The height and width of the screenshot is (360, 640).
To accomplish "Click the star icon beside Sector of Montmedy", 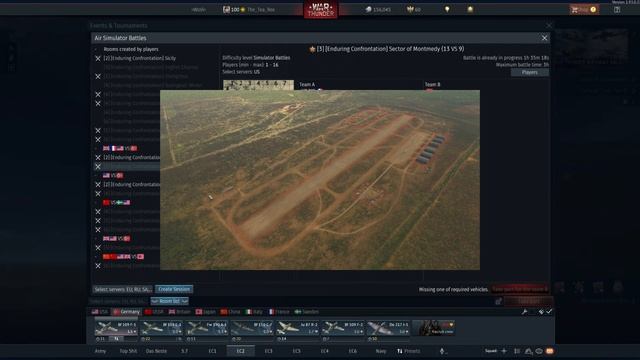I will tap(312, 49).
